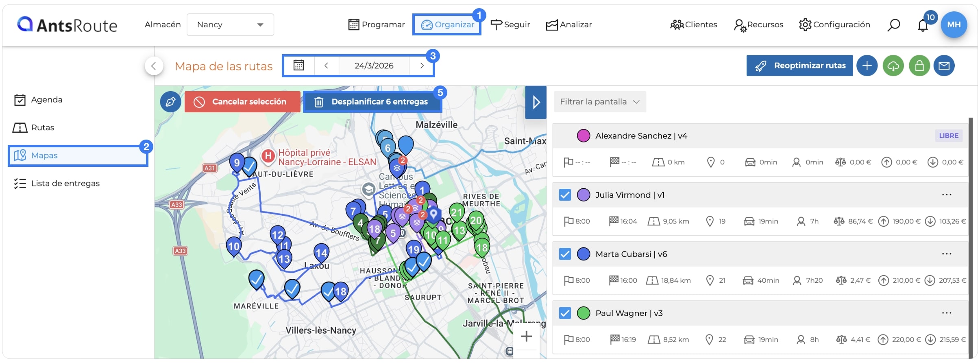Click the lasso drawing selection tool
980x363 pixels.
coord(170,102)
